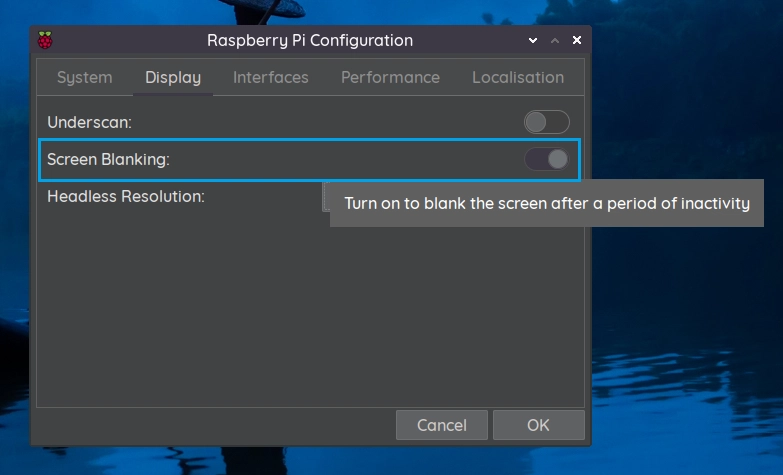Disable the Screen Blanking switch
The width and height of the screenshot is (783, 475).
[x=547, y=160]
